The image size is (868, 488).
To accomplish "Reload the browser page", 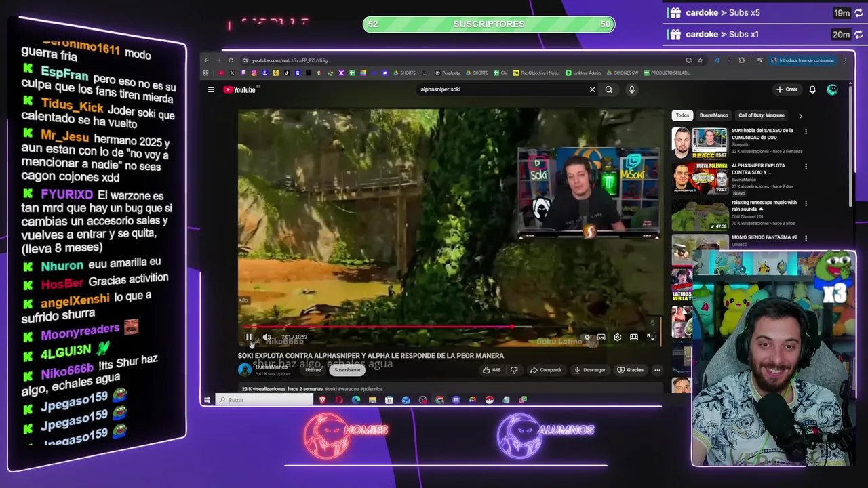I will 231,60.
